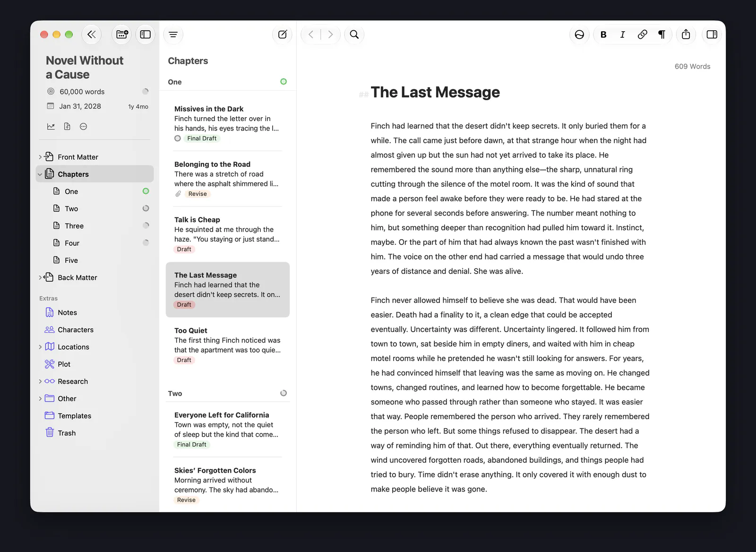Apply italic formatting

(623, 34)
